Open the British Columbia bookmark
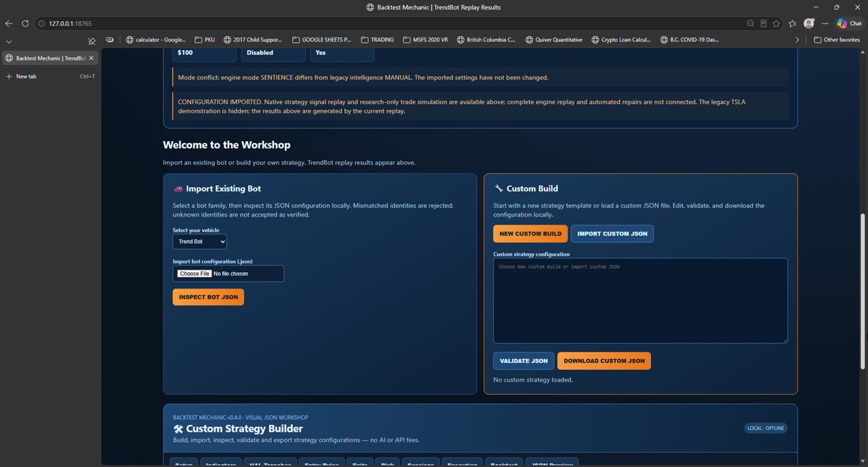Screen dimensions: 868x467 click(486, 39)
